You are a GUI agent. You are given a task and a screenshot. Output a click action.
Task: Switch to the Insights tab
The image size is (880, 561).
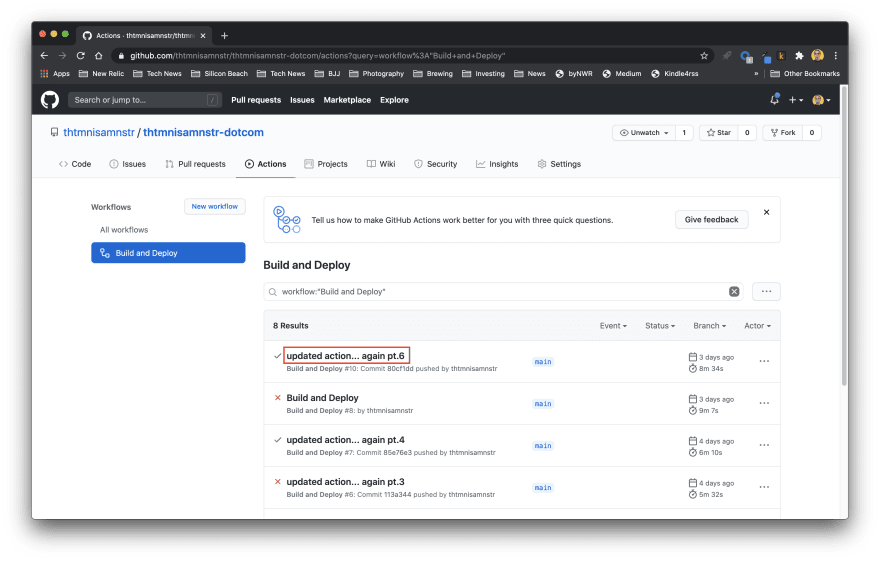point(497,164)
